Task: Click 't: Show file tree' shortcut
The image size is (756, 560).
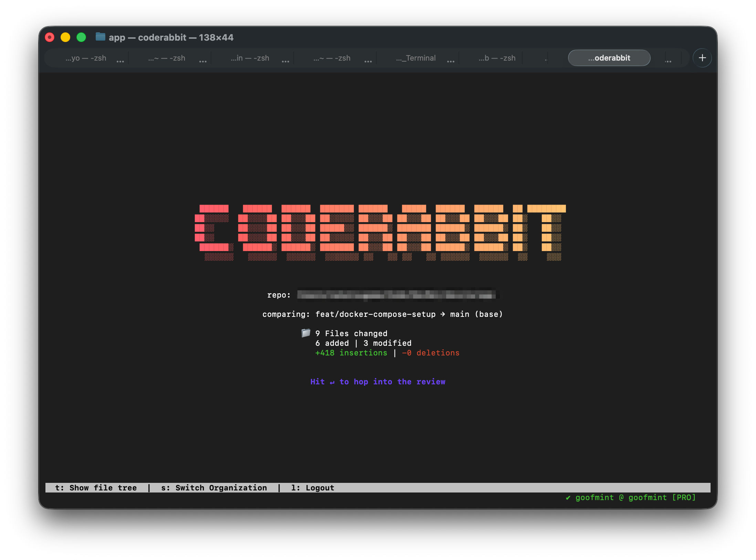Action: [x=96, y=488]
